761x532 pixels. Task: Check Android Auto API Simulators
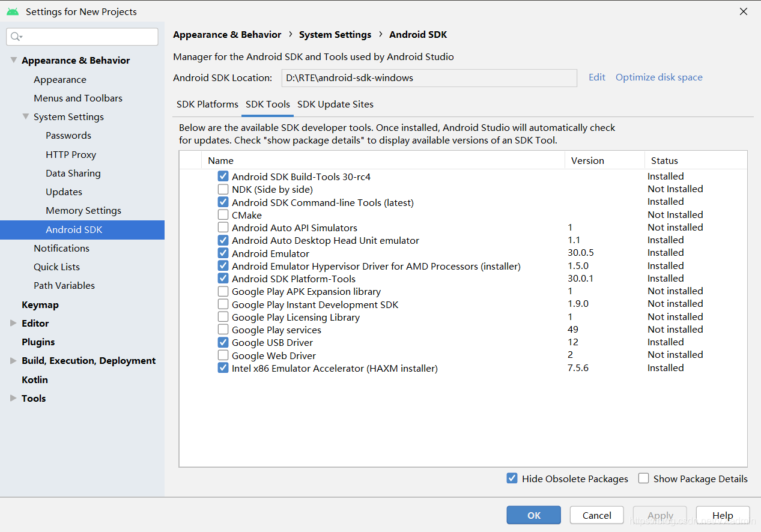pos(223,228)
